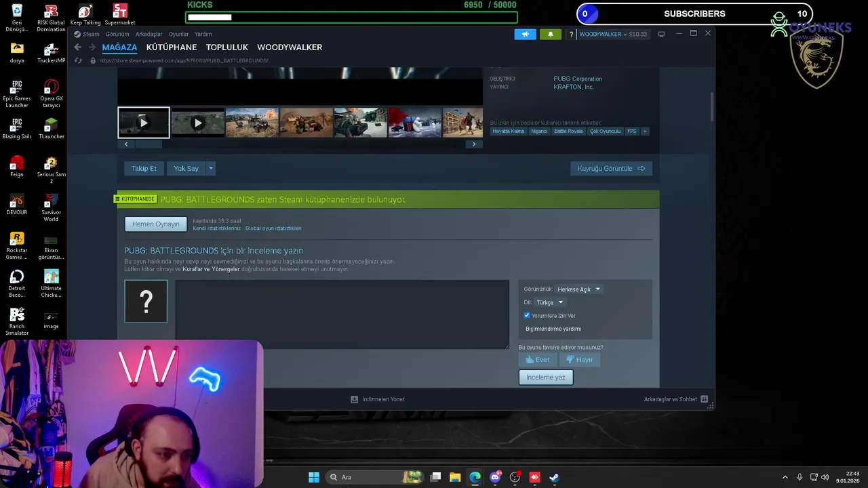The image size is (868, 488).
Task: Launch Survivor World desktop shortcut
Action: coord(51,207)
